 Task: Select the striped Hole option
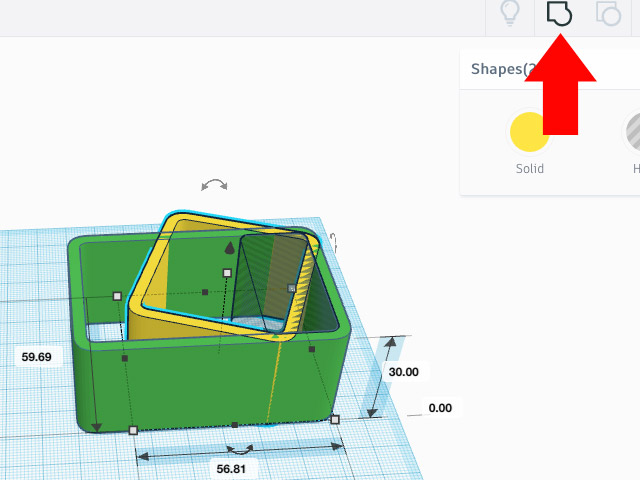click(632, 132)
